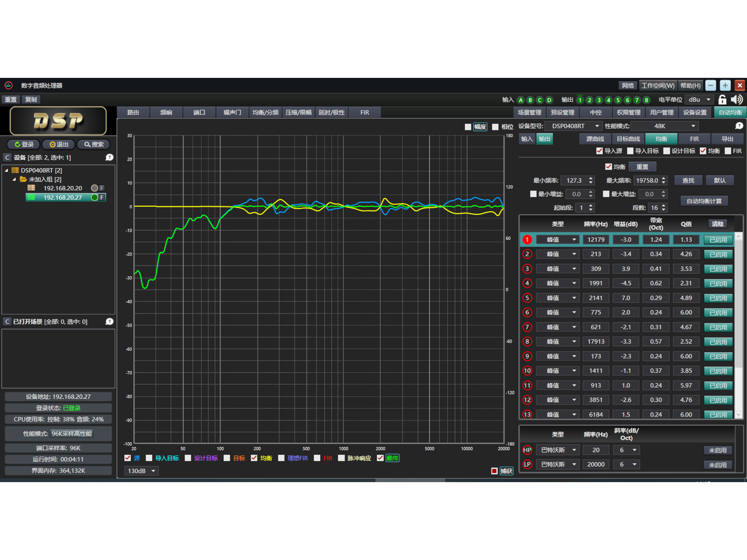The height and width of the screenshot is (560, 747).
Task: Enable the imported target (导入目标) curve checkbox
Action: point(149,458)
